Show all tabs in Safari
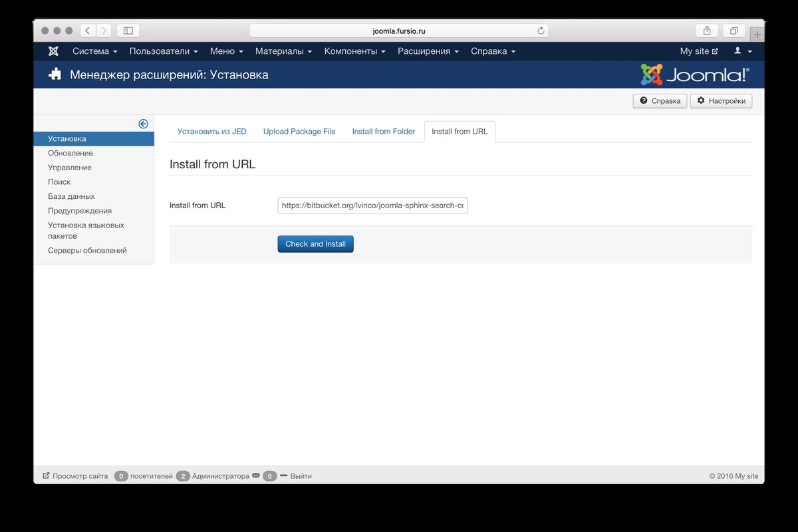The height and width of the screenshot is (532, 798). point(734,31)
